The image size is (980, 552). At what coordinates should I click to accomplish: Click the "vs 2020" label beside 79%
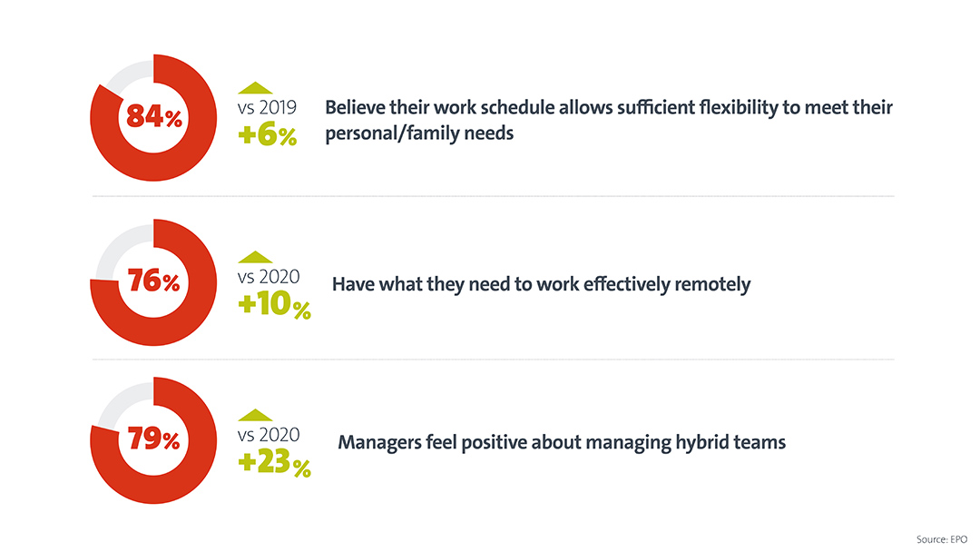tap(269, 435)
